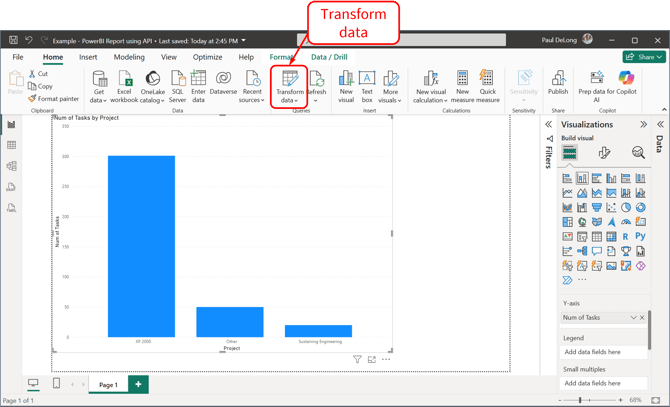Open More options ellipsis below chart

pyautogui.click(x=386, y=360)
